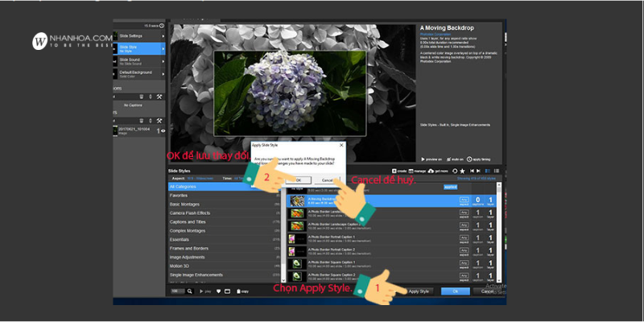Click the up-down reorder icon in Layers toolbar
Screen dimensions: 644x322
click(x=150, y=121)
